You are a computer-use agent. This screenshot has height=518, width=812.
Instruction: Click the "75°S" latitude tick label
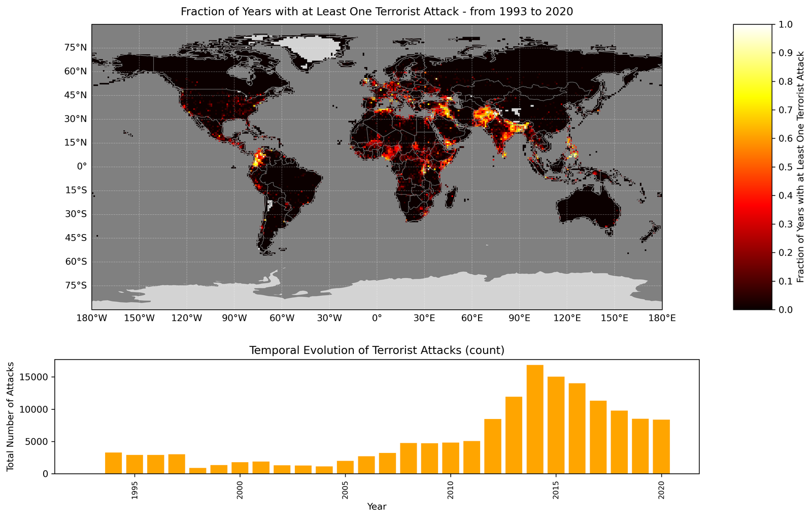pyautogui.click(x=75, y=285)
